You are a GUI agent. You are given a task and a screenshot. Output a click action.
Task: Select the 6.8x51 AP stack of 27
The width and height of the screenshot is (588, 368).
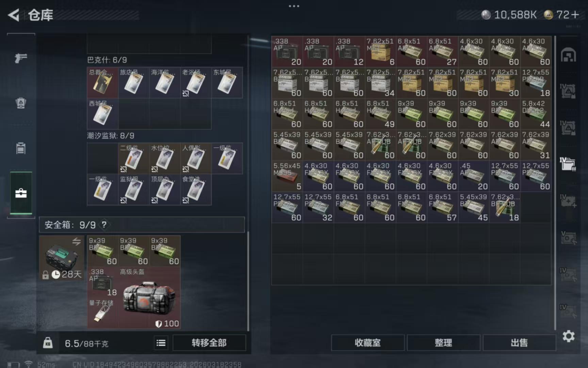443,51
